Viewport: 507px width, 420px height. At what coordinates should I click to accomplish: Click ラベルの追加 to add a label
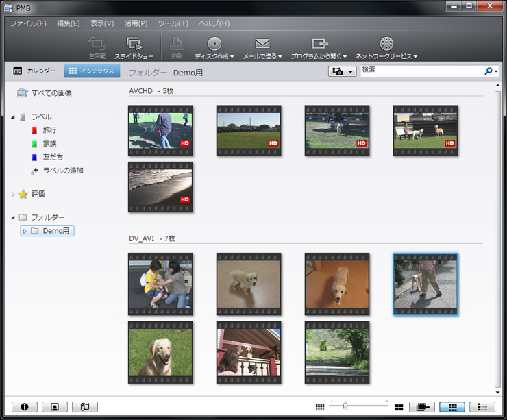click(62, 171)
